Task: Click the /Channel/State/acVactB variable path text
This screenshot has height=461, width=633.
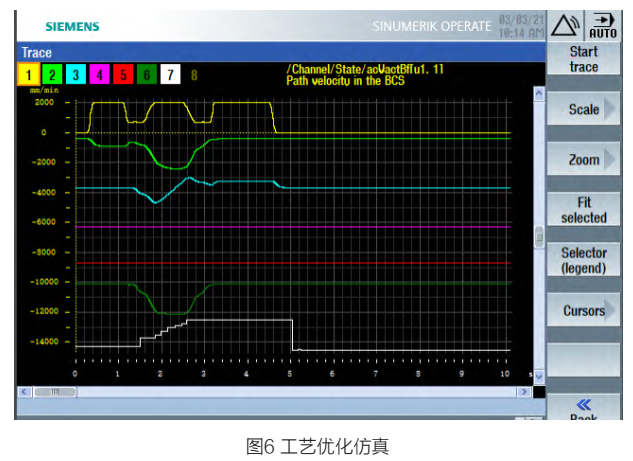Action: (365, 69)
